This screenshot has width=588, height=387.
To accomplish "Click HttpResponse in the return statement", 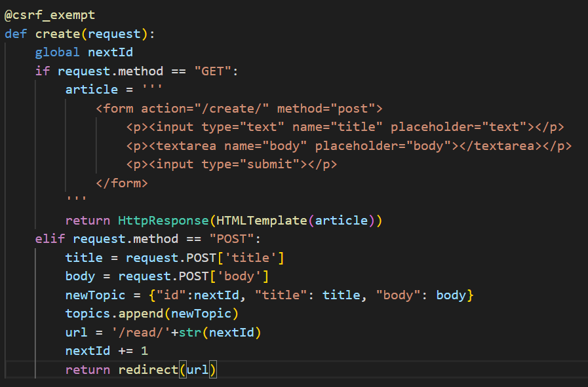I will click(163, 220).
